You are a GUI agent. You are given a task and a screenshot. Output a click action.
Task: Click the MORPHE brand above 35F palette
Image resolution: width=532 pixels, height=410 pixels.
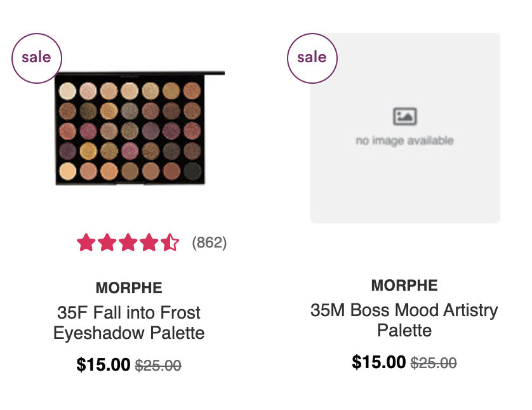pos(129,288)
